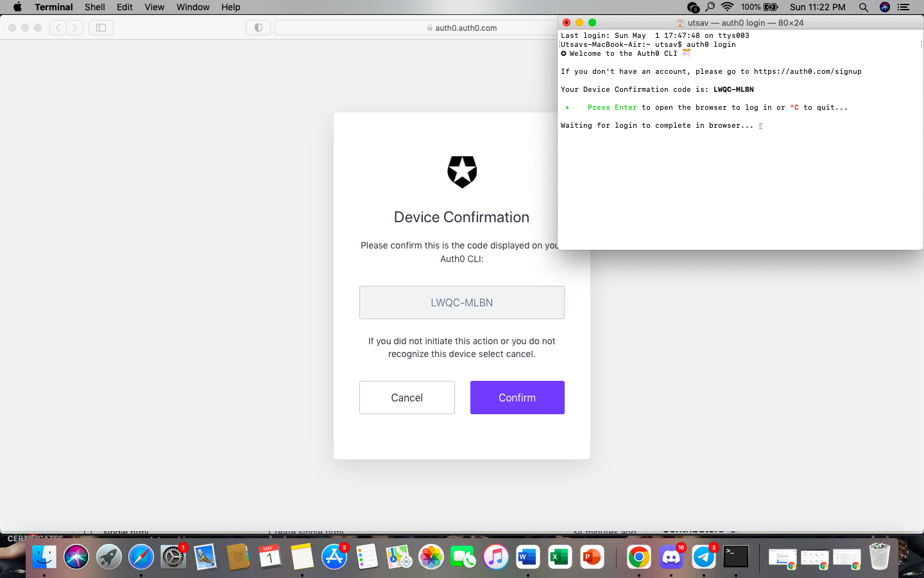Open the Wi-Fi status menu
This screenshot has width=924, height=578.
(x=727, y=7)
